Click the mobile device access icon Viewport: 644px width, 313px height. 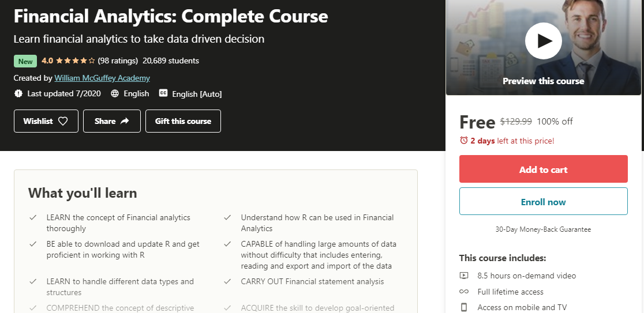click(464, 307)
